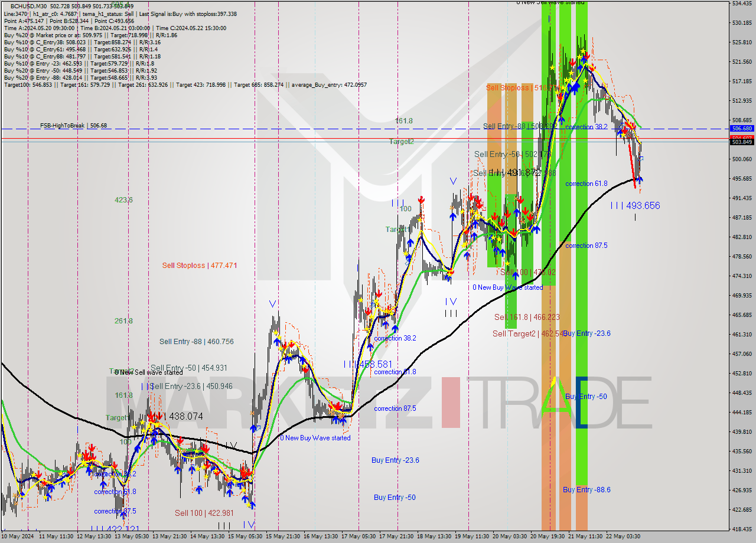Click the '10 May 2024' date label

pos(18,537)
